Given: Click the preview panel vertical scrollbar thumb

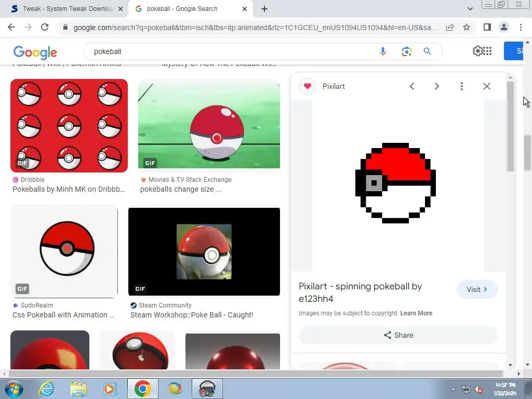Looking at the screenshot, I should (510, 126).
